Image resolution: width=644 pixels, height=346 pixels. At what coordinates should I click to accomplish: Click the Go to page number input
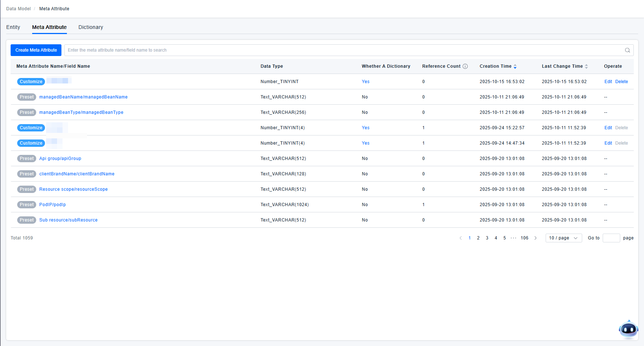(x=611, y=238)
